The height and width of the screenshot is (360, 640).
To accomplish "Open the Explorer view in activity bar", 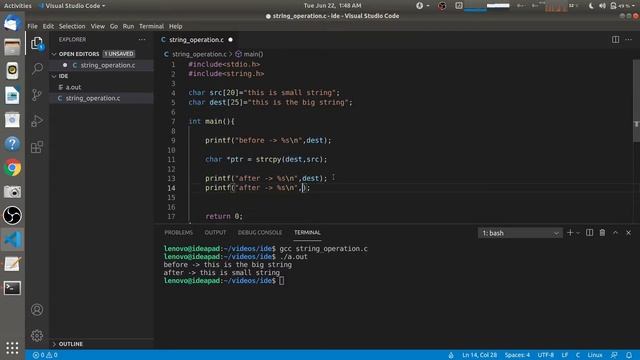I will [x=37, y=43].
